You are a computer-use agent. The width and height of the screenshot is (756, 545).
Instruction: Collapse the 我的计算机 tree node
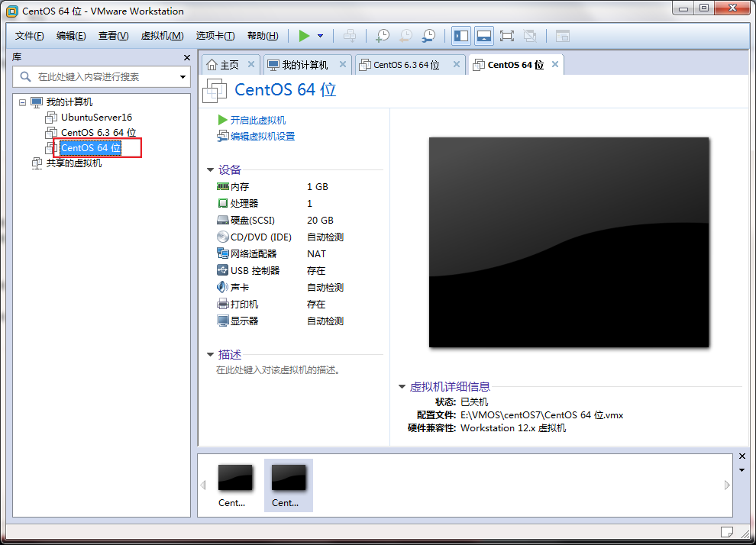tap(22, 102)
